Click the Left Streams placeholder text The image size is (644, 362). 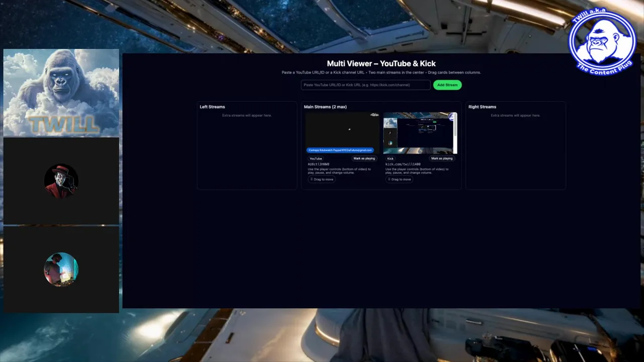coord(247,116)
